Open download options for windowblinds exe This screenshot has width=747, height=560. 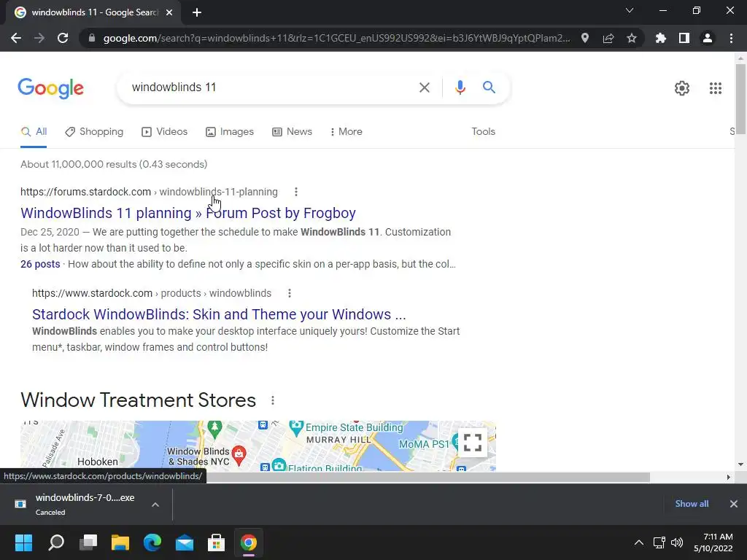point(155,505)
